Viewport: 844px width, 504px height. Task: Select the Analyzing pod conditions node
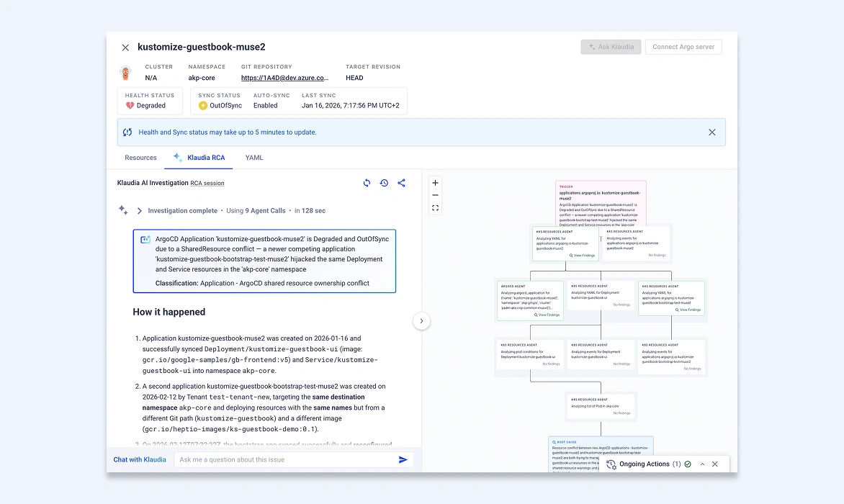tap(530, 354)
